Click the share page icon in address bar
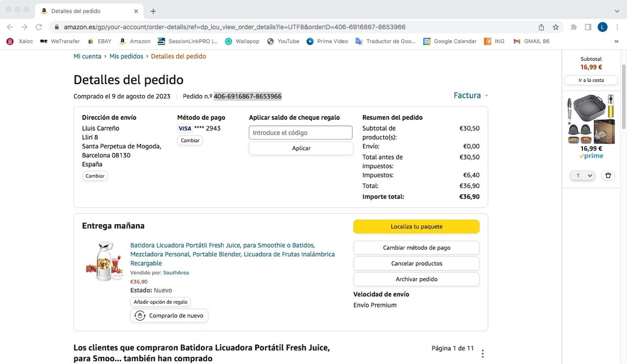The width and height of the screenshot is (627, 364). [541, 27]
